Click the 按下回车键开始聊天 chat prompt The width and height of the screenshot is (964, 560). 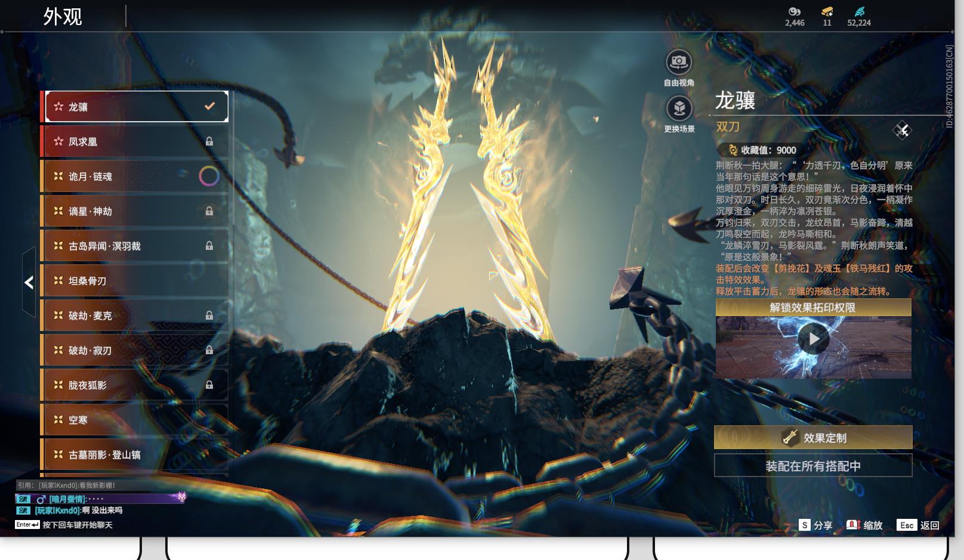(x=78, y=525)
